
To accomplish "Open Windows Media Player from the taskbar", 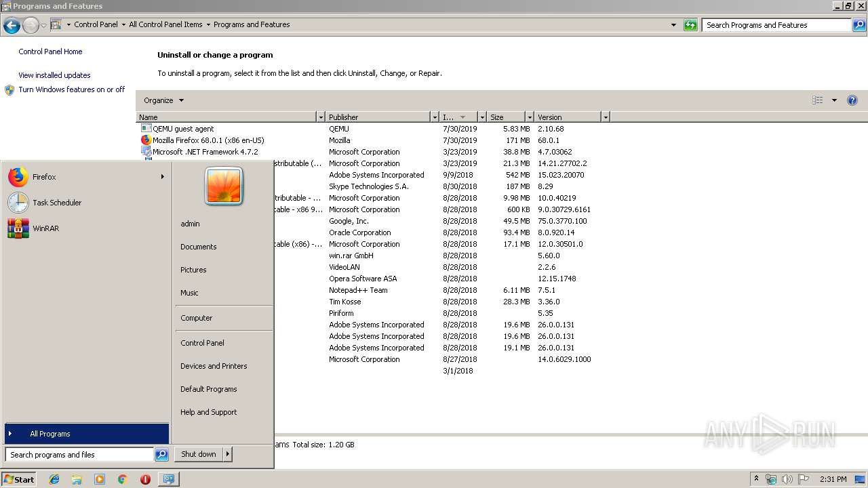I will [100, 479].
